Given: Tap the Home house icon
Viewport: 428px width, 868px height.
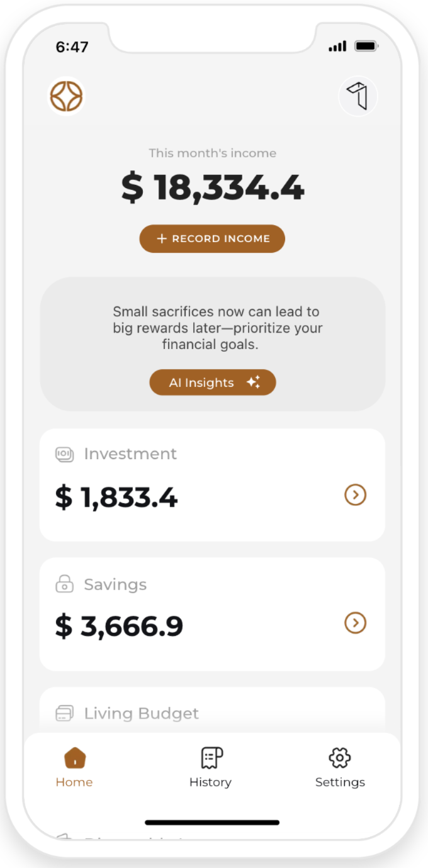Looking at the screenshot, I should [75, 758].
